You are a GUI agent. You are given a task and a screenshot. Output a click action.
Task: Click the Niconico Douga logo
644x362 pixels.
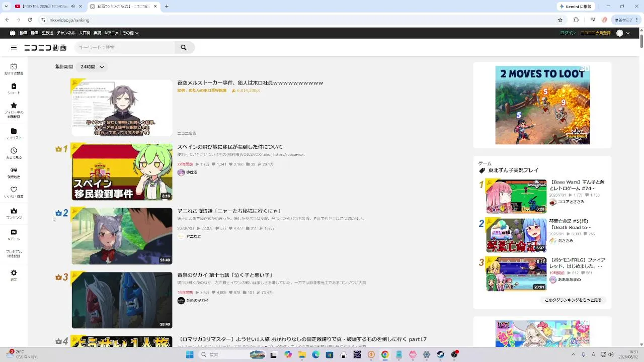(45, 48)
